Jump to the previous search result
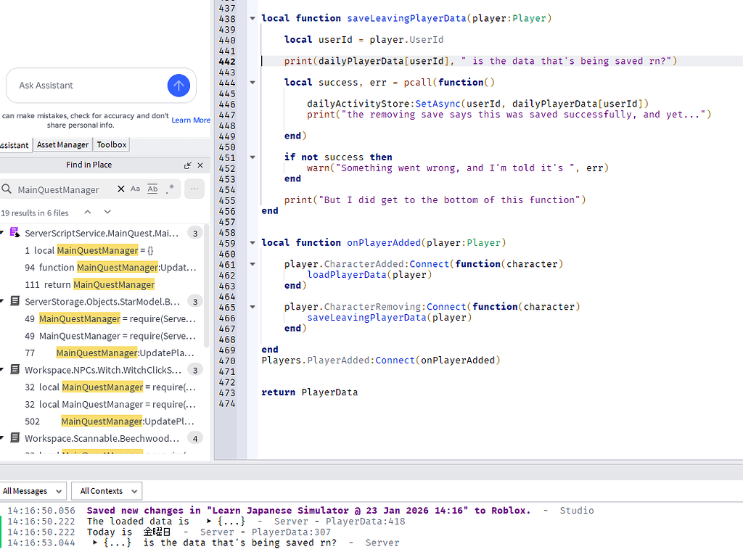The width and height of the screenshot is (743, 560). point(87,213)
